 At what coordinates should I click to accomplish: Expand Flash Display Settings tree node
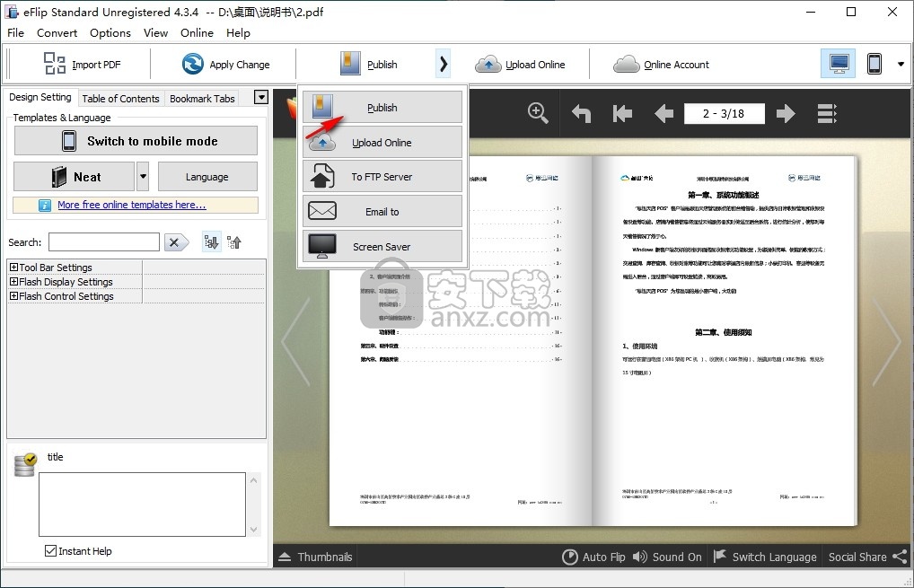[13, 282]
